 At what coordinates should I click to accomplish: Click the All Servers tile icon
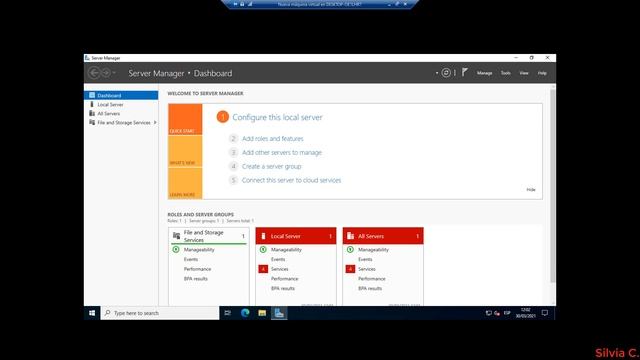point(350,236)
